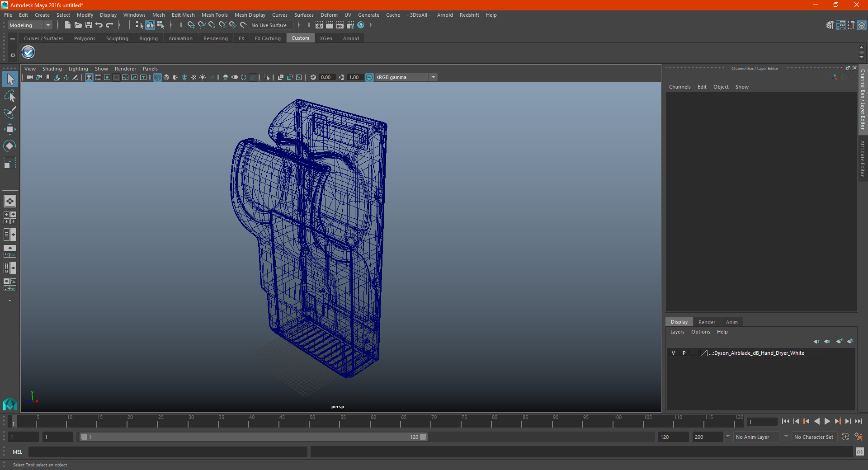This screenshot has width=868, height=470.
Task: Play the animation forwards
Action: [x=827, y=421]
